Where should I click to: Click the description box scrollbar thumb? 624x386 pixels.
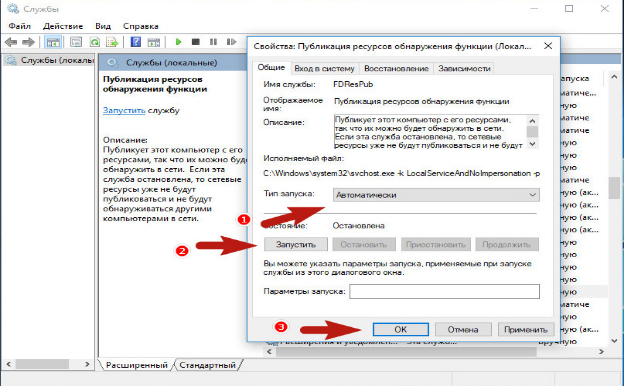[532, 132]
